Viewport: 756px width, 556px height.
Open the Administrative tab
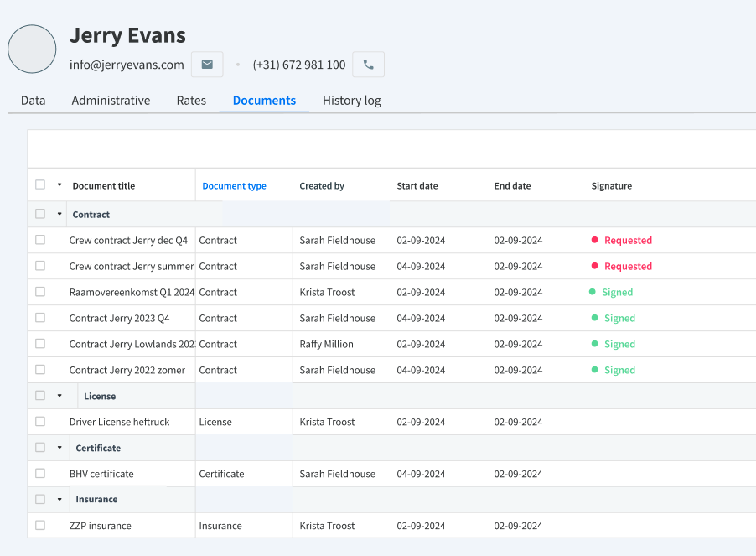[111, 101]
